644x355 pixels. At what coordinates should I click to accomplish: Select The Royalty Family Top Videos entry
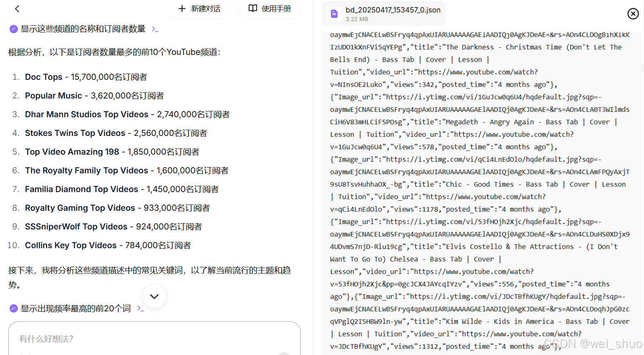coord(127,170)
